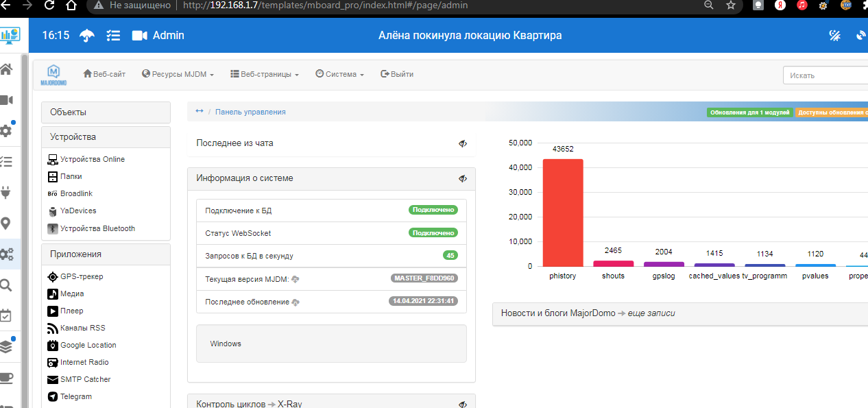Expand the Система dropdown menu

pos(339,74)
